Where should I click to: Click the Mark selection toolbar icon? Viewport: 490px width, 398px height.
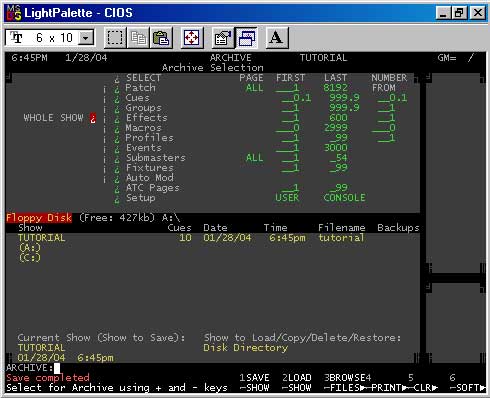pos(115,38)
